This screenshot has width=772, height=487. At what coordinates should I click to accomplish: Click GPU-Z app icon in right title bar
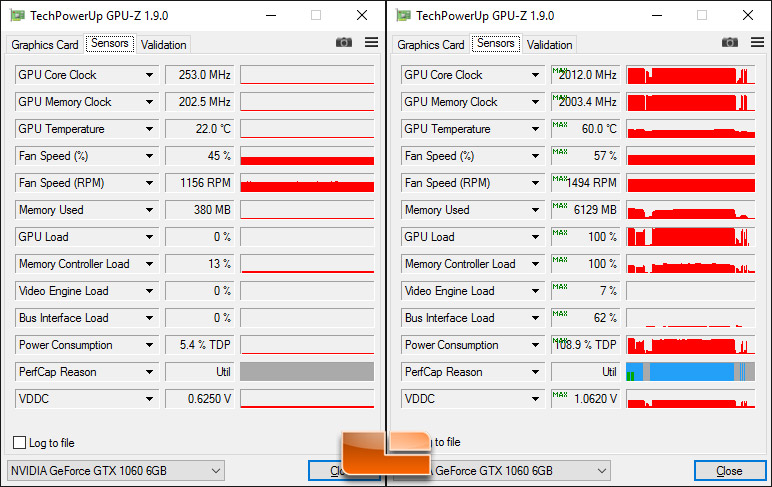coord(403,16)
